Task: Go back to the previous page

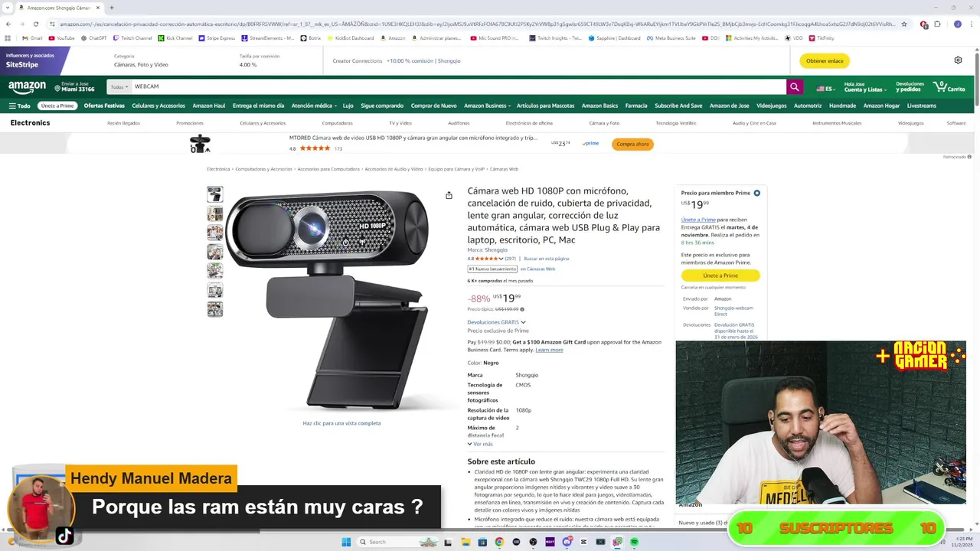Action: pos(8,24)
